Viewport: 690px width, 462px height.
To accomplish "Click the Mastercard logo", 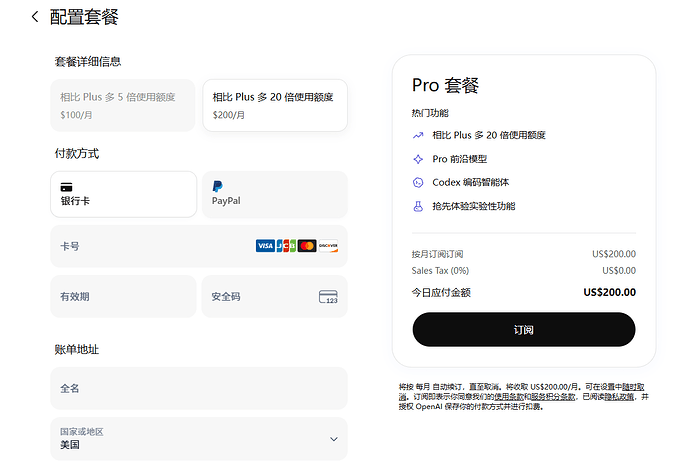I will [x=307, y=246].
